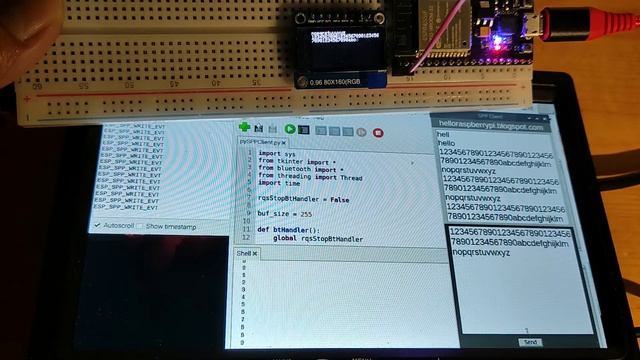Click the Step over debug icon
Image resolution: width=640 pixels, height=360 pixels.
click(x=321, y=131)
